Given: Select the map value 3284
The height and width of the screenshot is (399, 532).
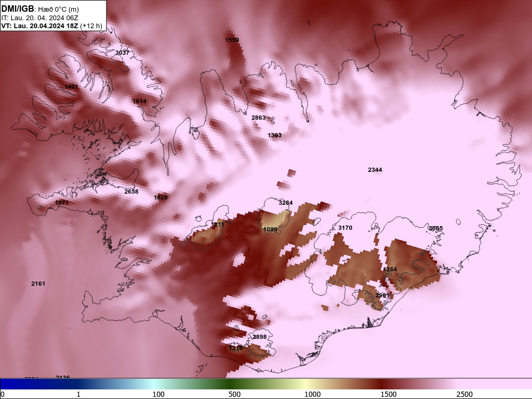Looking at the screenshot, I should coord(286,203).
